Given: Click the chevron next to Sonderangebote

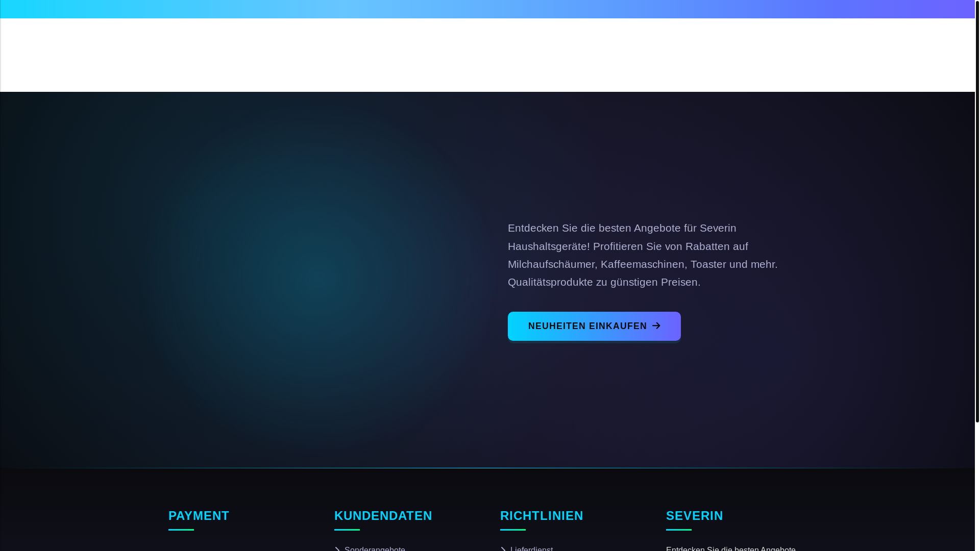Looking at the screenshot, I should coord(337,549).
